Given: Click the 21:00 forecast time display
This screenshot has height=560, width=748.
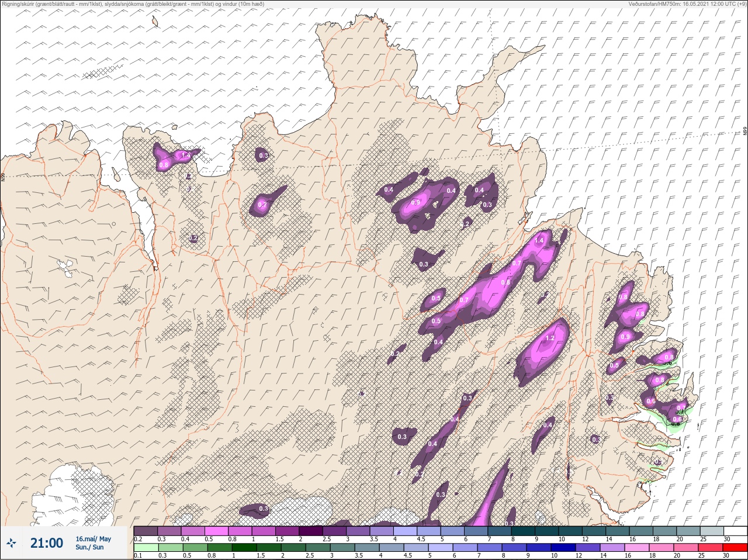Looking at the screenshot, I should (47, 543).
